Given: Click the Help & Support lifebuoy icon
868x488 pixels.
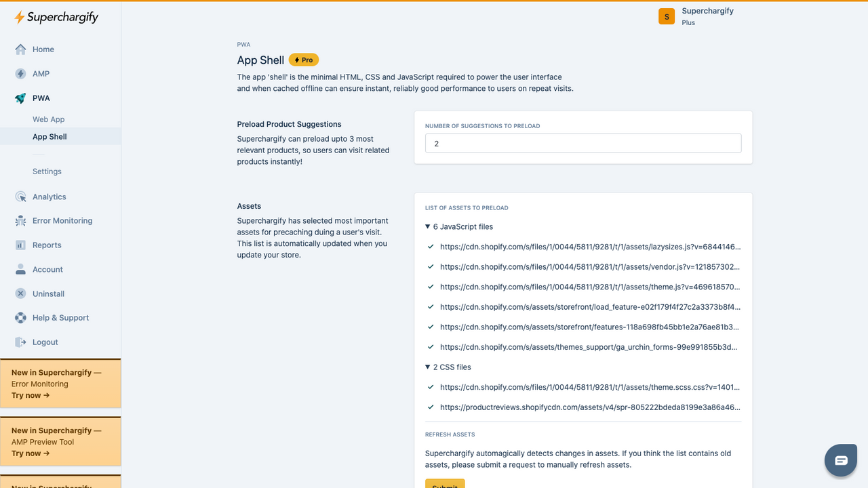Looking at the screenshot, I should pyautogui.click(x=20, y=318).
